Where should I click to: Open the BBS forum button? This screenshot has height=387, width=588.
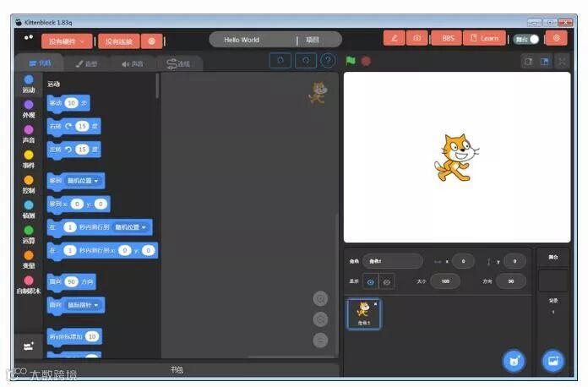(x=448, y=38)
